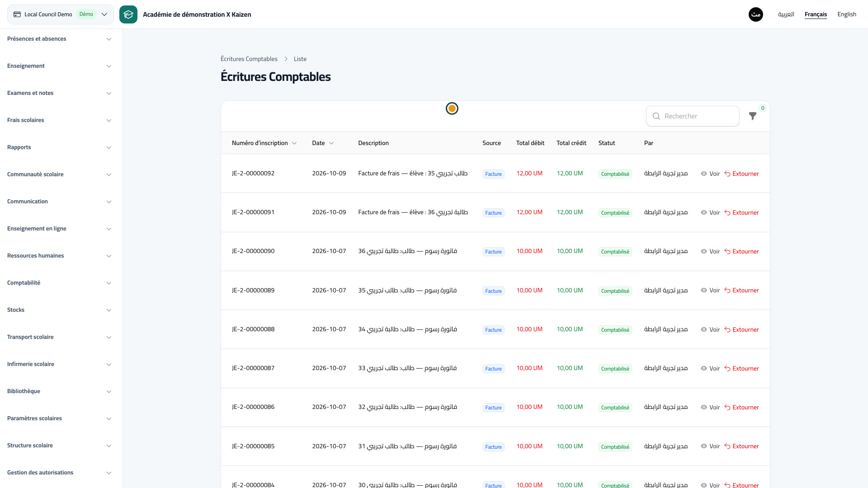The image size is (868, 488).
Task: Expand Frais scolaires section
Action: pos(59,120)
